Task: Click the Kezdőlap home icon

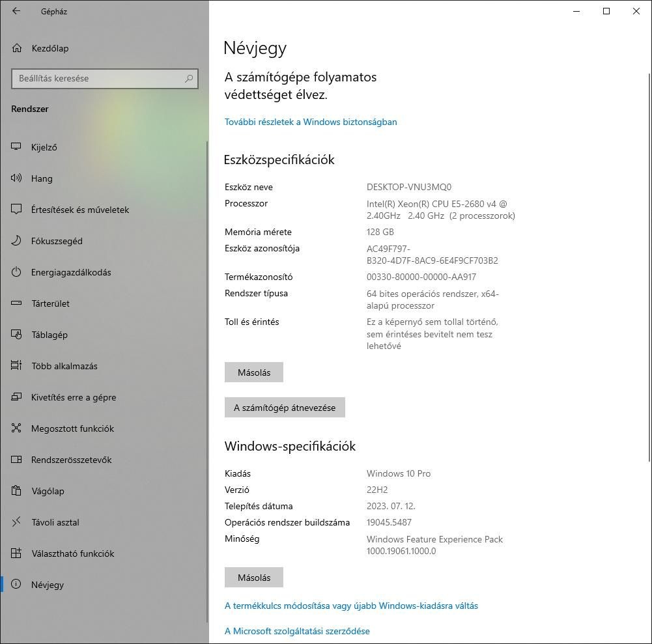Action: point(17,48)
